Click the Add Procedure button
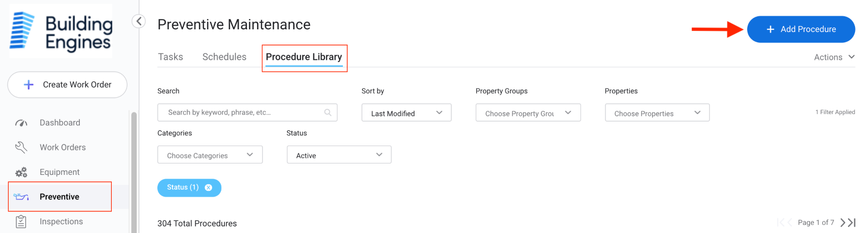This screenshot has width=868, height=233. [x=801, y=29]
